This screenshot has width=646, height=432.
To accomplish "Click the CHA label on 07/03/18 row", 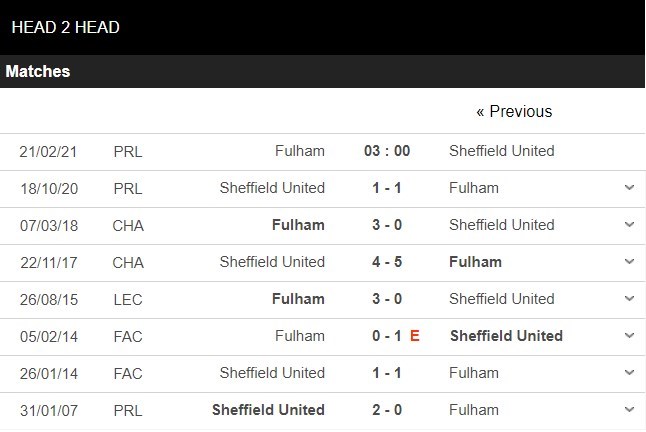I will (x=128, y=225).
